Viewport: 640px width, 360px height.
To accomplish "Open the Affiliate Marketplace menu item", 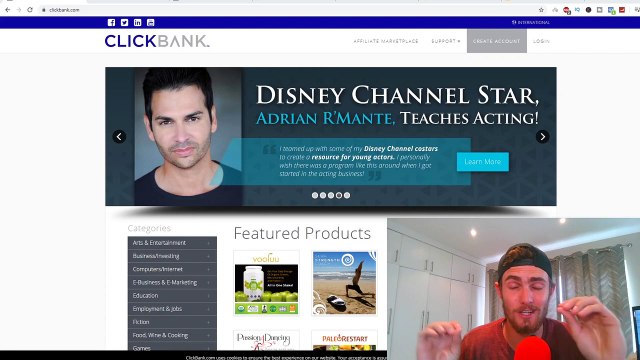I will pos(386,41).
